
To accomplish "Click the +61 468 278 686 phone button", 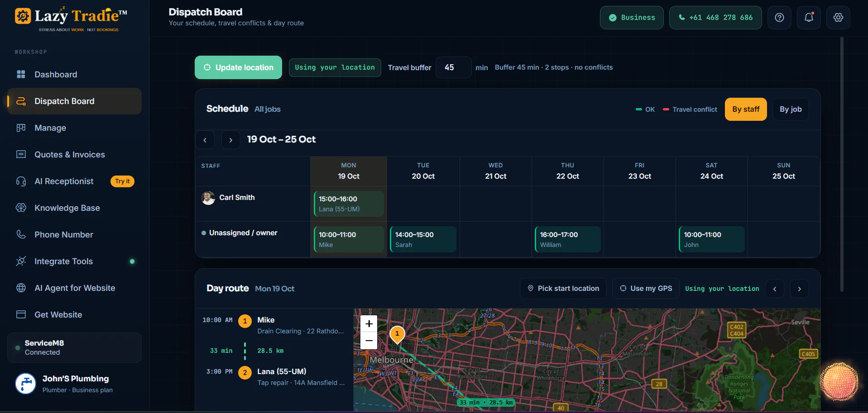I will [715, 18].
